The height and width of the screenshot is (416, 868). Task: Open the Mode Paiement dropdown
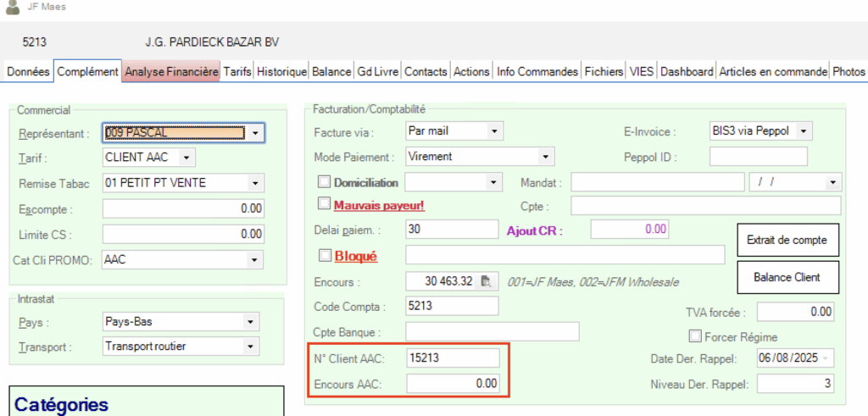(546, 157)
